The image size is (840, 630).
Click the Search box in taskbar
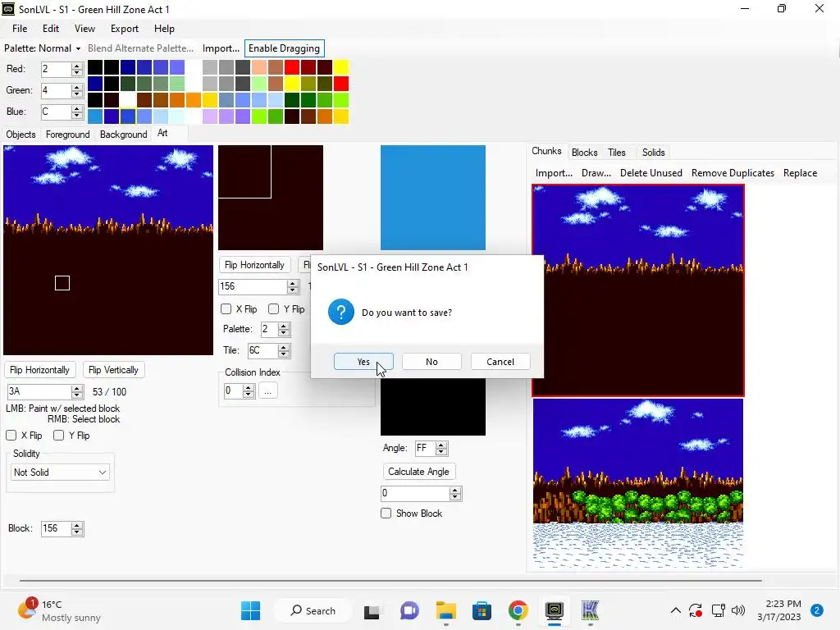pos(313,610)
